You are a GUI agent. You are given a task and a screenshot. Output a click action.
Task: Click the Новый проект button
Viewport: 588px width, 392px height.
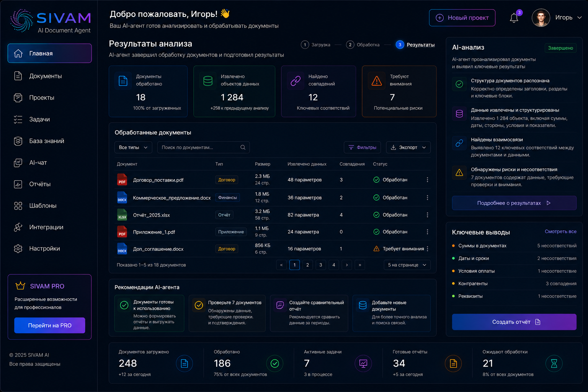462,18
